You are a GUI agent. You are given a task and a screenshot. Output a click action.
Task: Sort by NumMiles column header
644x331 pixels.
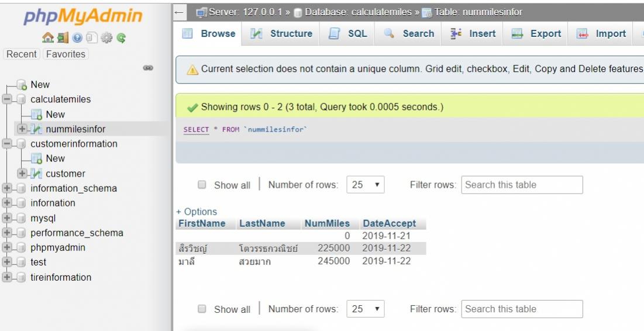[x=327, y=223]
